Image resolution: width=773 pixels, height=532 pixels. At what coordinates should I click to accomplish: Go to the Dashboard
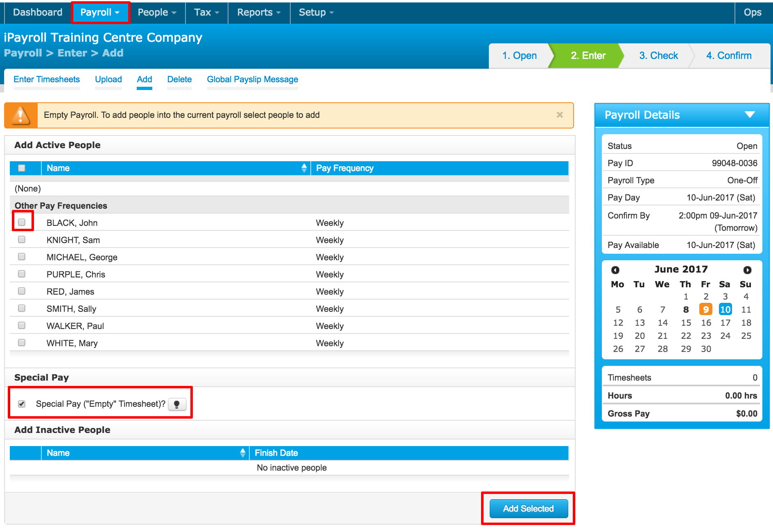(38, 12)
